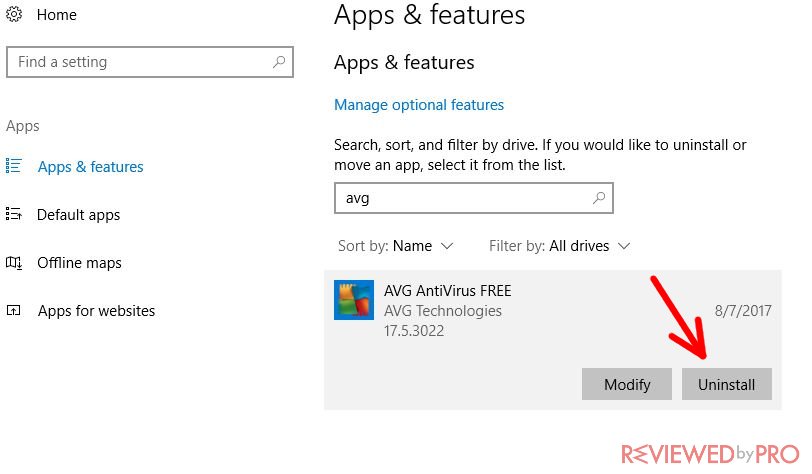Click the Uninstall button
The width and height of the screenshot is (812, 474).
click(x=727, y=384)
